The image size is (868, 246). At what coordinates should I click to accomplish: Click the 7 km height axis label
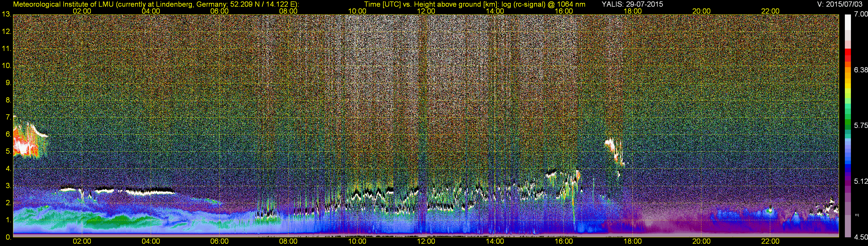click(8, 117)
